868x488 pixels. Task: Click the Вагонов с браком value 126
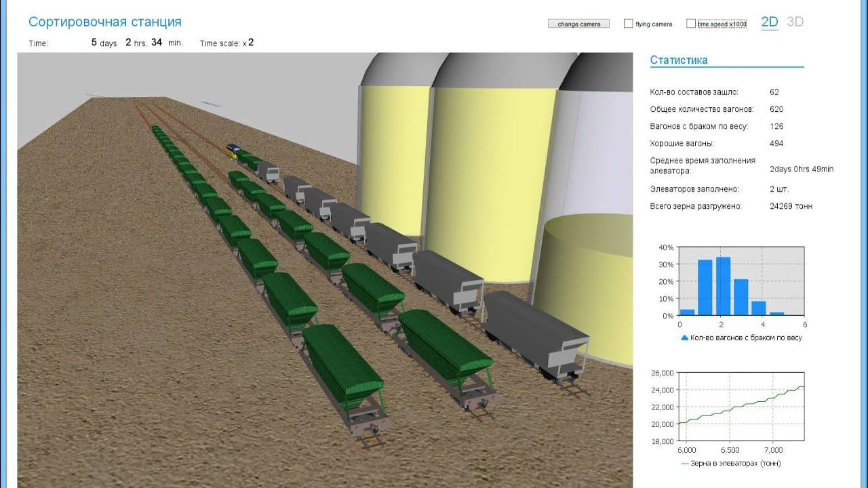(x=776, y=126)
